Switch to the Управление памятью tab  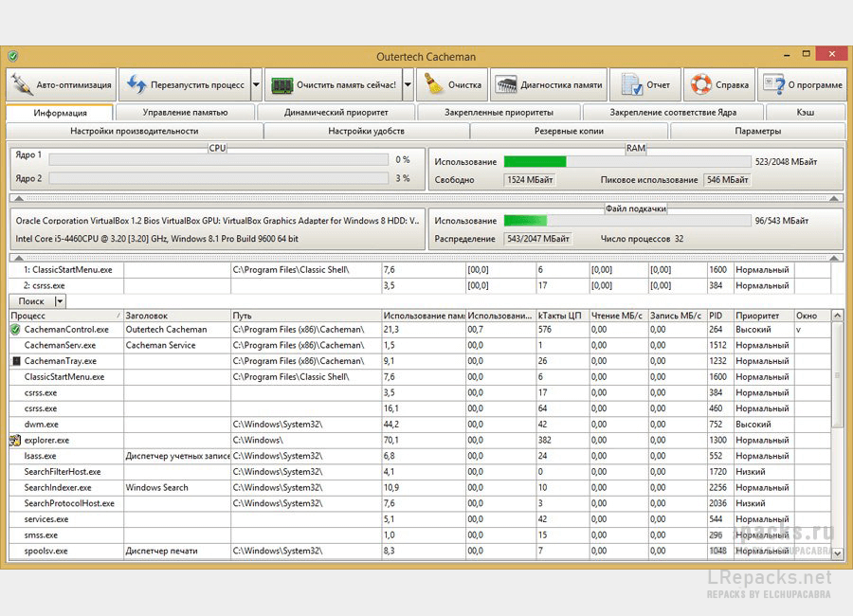[185, 113]
